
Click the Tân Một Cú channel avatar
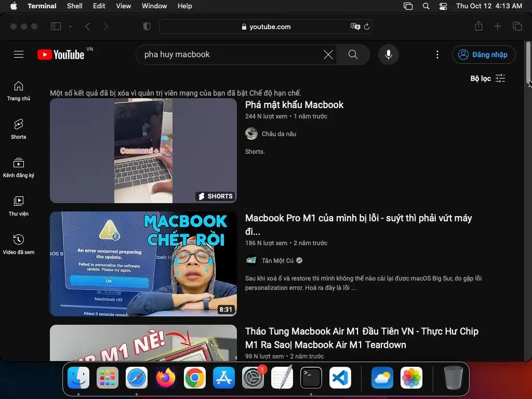click(251, 260)
